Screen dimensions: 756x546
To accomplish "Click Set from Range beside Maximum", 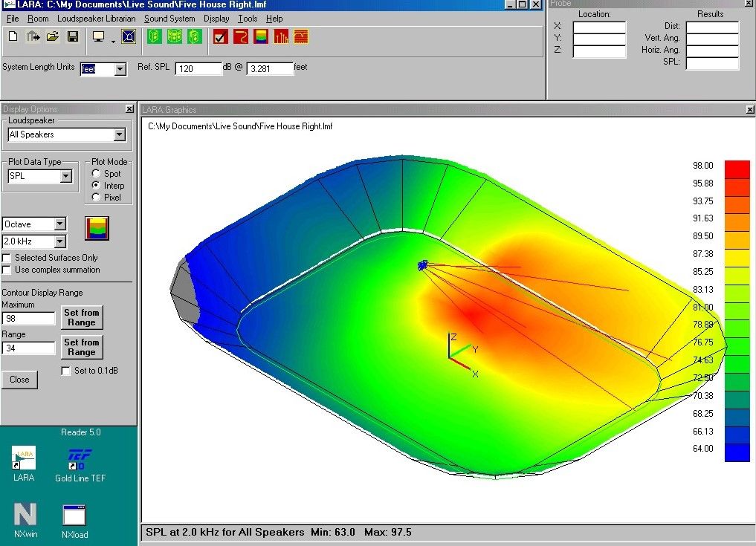I will (82, 317).
